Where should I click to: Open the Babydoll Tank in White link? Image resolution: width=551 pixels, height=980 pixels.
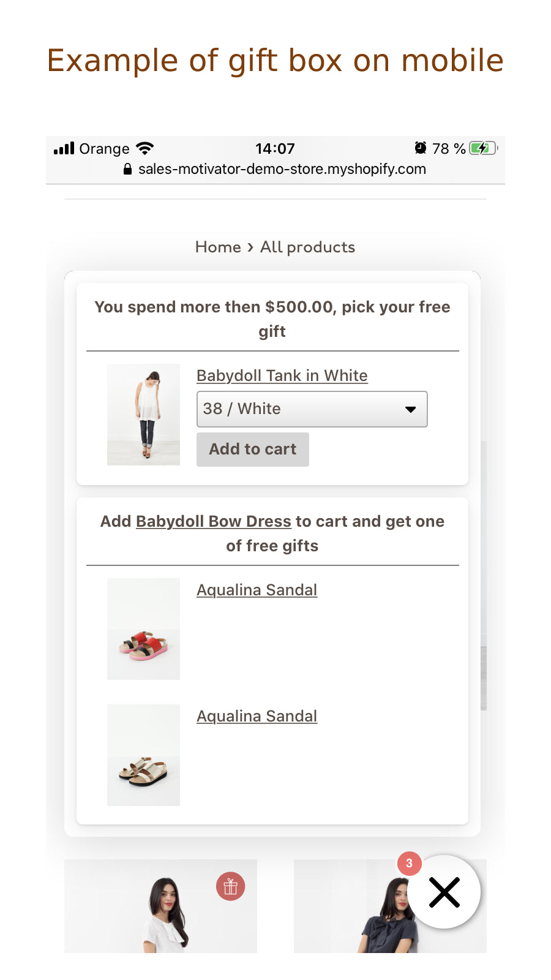click(282, 375)
